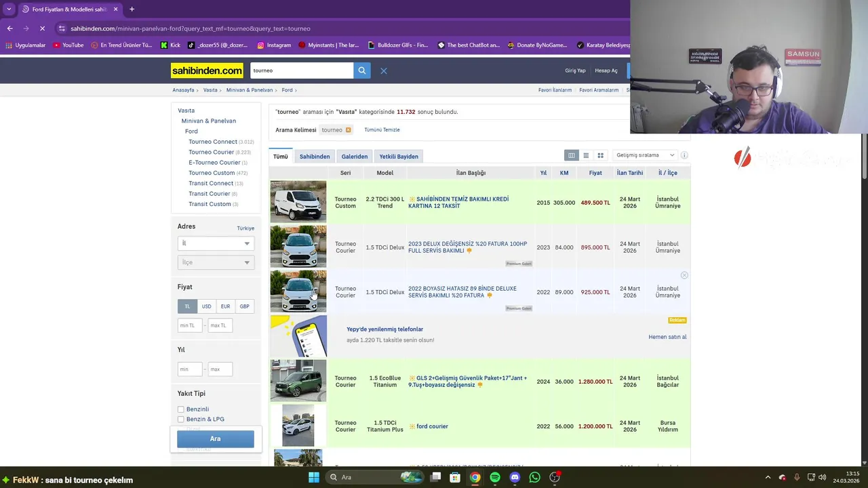Select TL currency toggle

coord(187,306)
